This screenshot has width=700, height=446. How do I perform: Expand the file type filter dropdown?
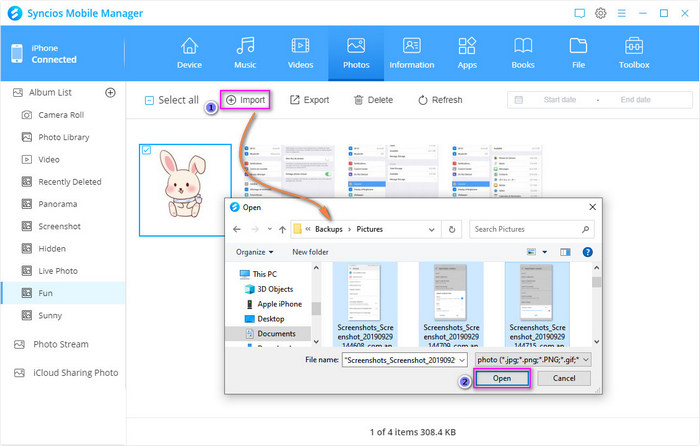[x=585, y=357]
